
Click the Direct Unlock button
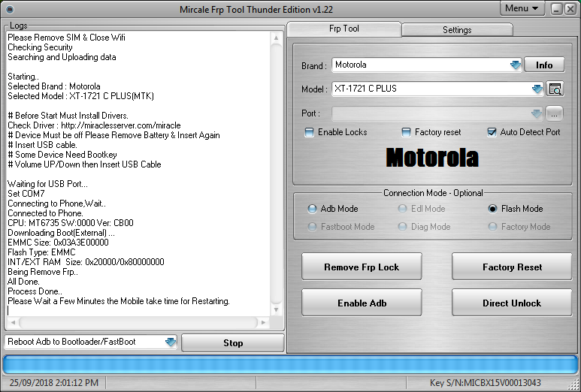pyautogui.click(x=512, y=303)
